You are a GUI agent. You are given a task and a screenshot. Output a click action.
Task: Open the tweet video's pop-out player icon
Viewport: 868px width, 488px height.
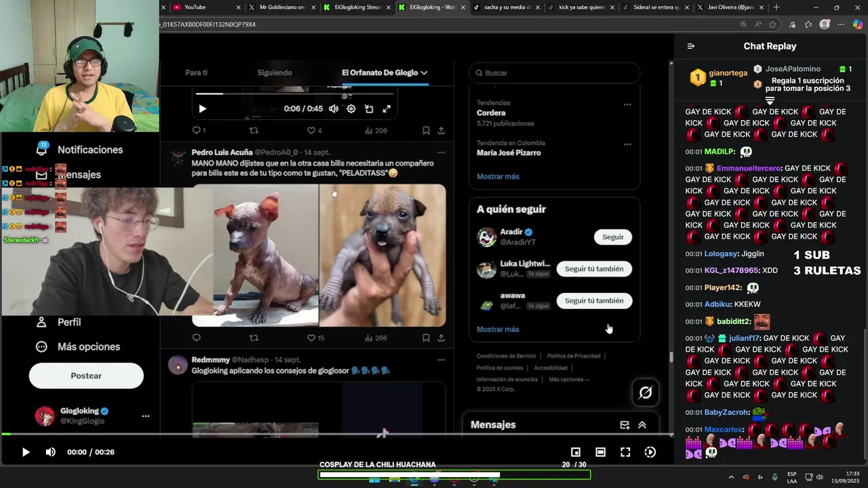click(x=369, y=108)
